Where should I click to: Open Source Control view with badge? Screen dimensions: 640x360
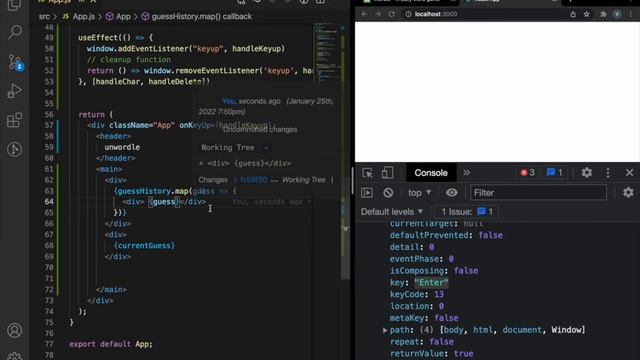(x=15, y=62)
